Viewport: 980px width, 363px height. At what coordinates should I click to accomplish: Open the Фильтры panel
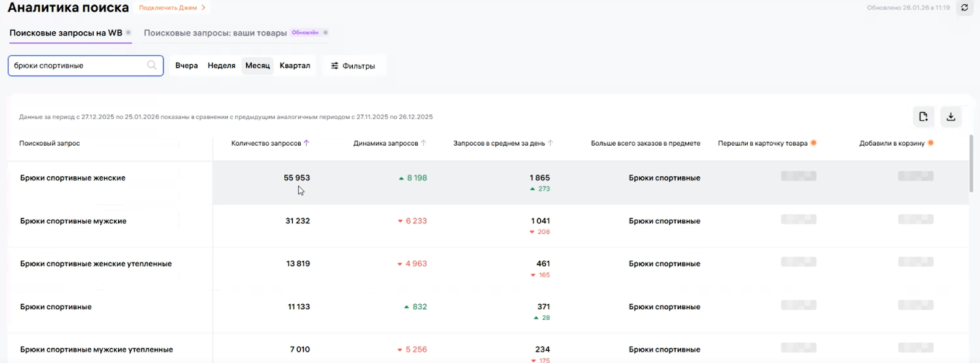point(353,66)
